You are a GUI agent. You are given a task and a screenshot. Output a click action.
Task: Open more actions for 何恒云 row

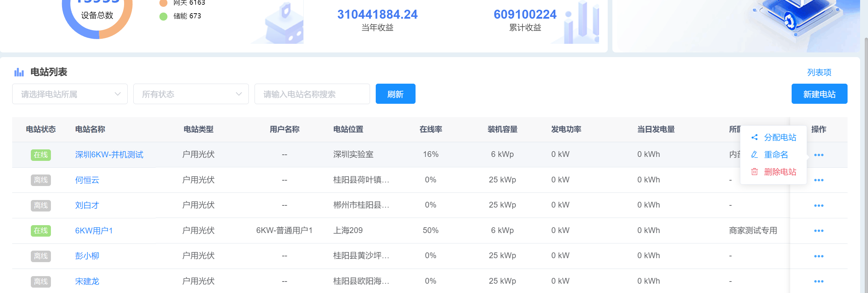point(819,180)
